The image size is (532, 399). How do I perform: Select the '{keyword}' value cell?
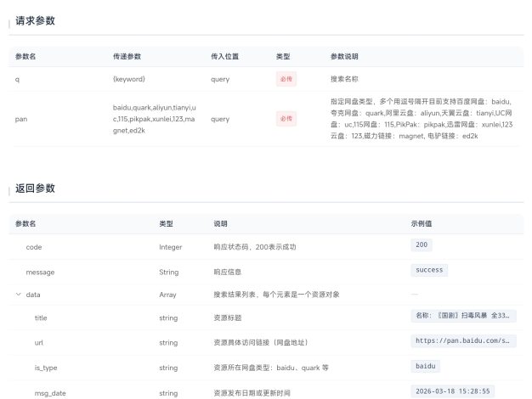coord(129,79)
